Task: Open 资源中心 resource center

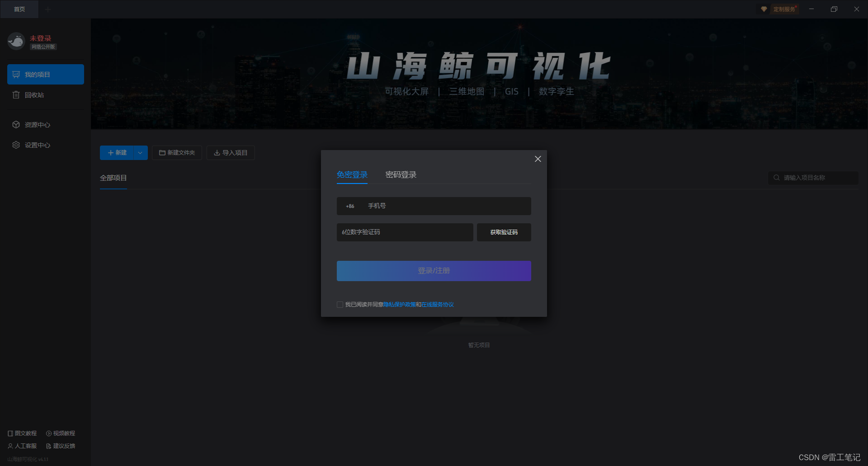Action: 46,125
